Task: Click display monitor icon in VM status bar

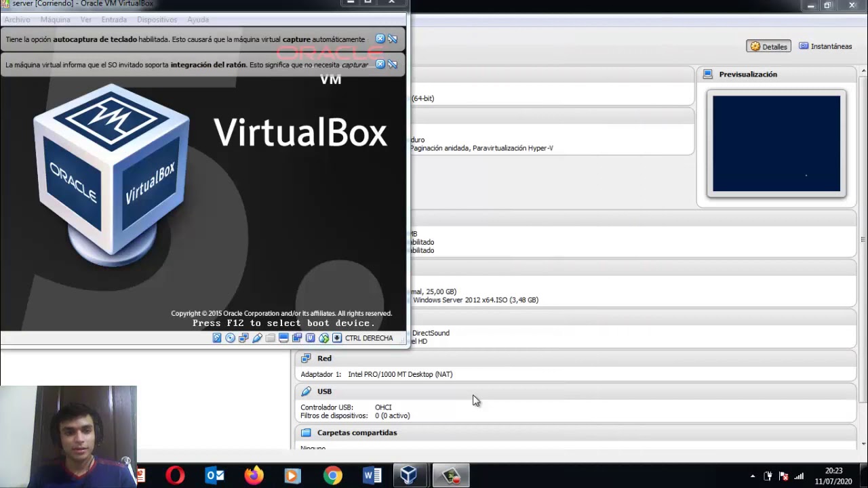Action: (x=283, y=338)
